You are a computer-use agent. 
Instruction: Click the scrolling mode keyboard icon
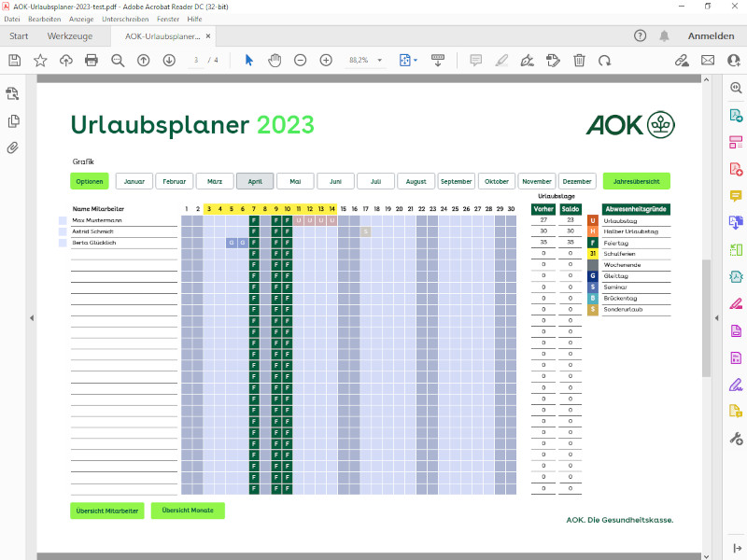click(x=438, y=61)
